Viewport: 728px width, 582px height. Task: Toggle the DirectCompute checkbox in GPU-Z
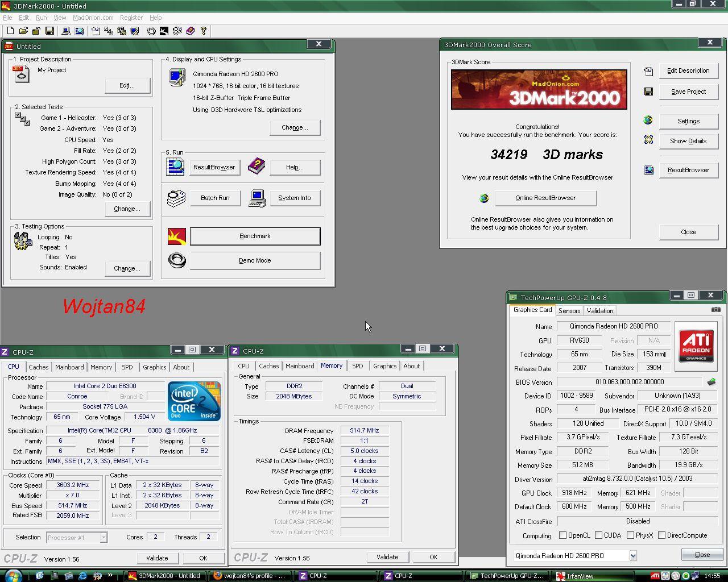(x=661, y=535)
